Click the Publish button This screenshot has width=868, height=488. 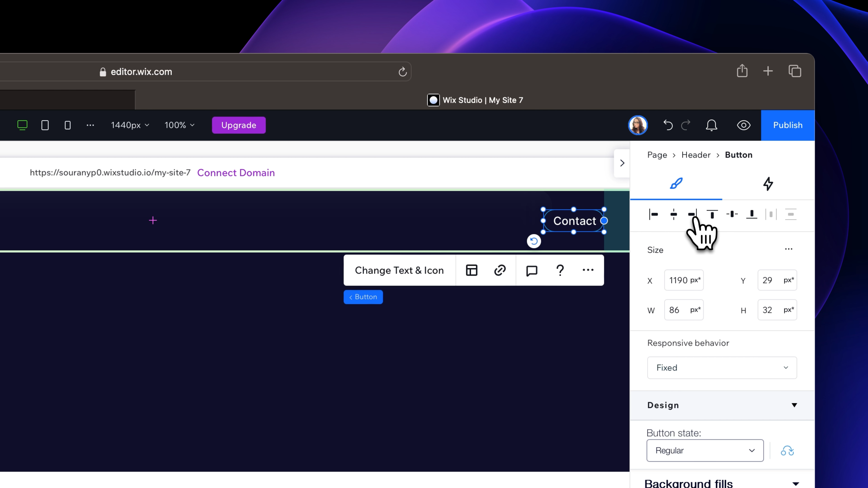point(788,125)
